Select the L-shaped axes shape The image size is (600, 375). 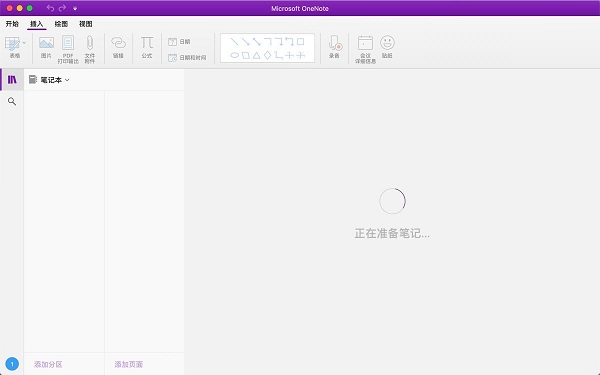[x=279, y=55]
